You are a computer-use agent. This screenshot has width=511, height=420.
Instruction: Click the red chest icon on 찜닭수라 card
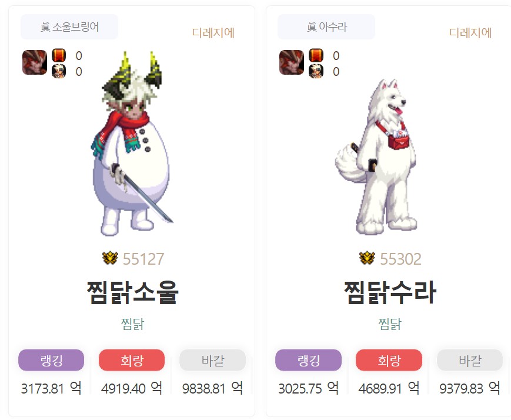tap(316, 55)
